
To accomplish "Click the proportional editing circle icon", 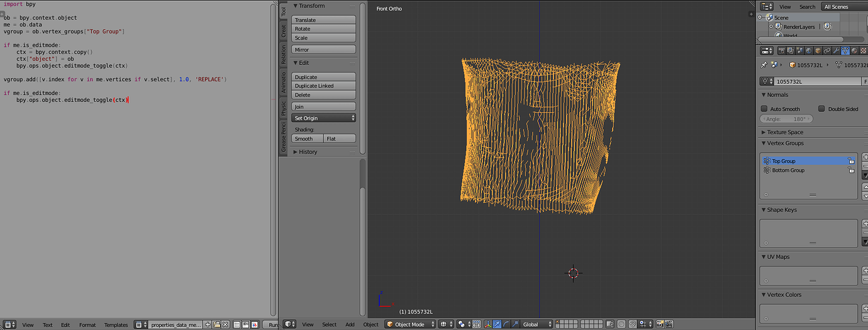I will 621,324.
